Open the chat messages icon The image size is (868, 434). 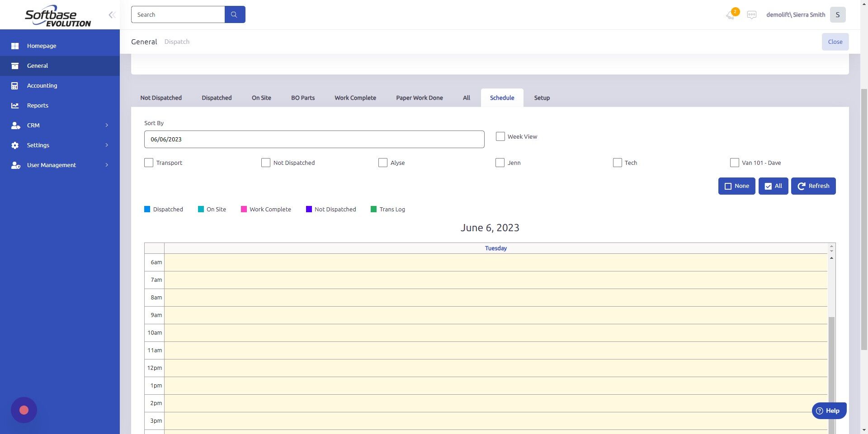752,15
